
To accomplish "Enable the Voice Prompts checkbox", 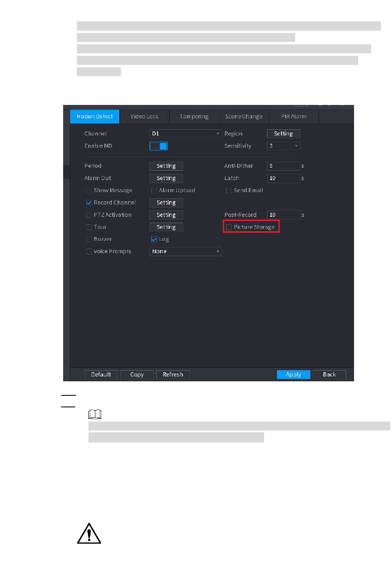I will (x=89, y=252).
